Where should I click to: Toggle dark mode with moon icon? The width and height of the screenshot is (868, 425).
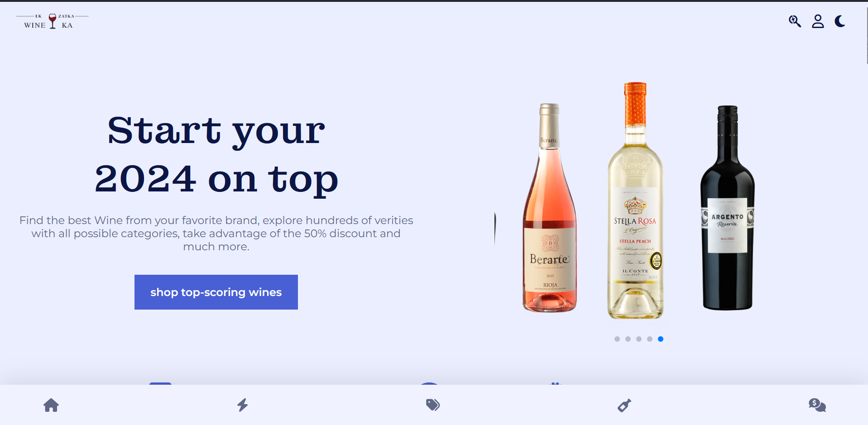840,21
